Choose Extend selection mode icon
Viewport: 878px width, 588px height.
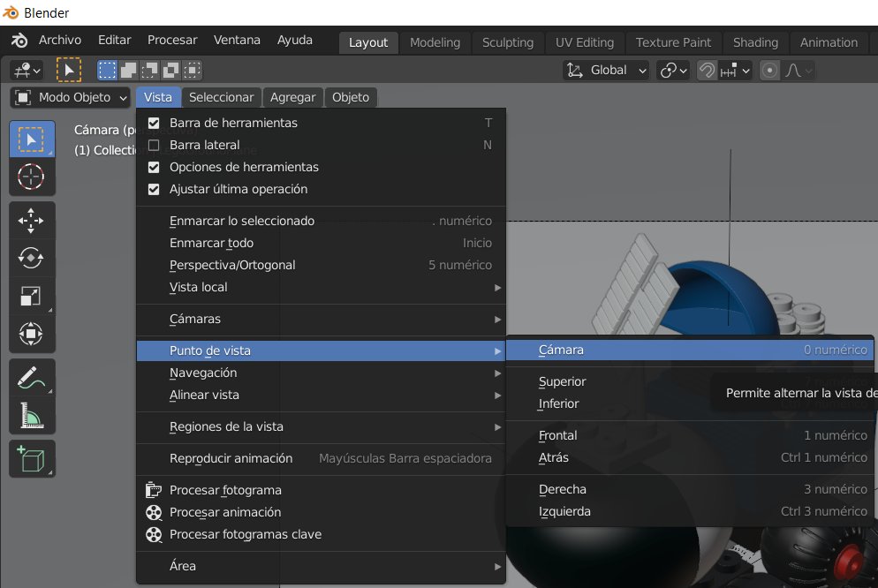point(128,71)
